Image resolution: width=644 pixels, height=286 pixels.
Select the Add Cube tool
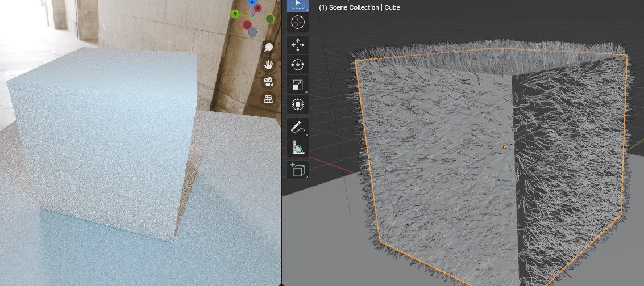click(x=298, y=170)
